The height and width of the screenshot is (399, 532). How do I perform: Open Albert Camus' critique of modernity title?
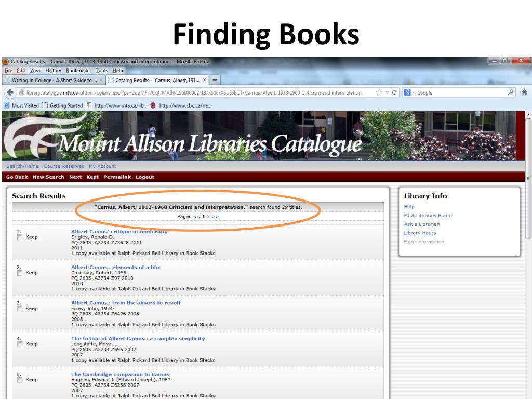pyautogui.click(x=119, y=231)
